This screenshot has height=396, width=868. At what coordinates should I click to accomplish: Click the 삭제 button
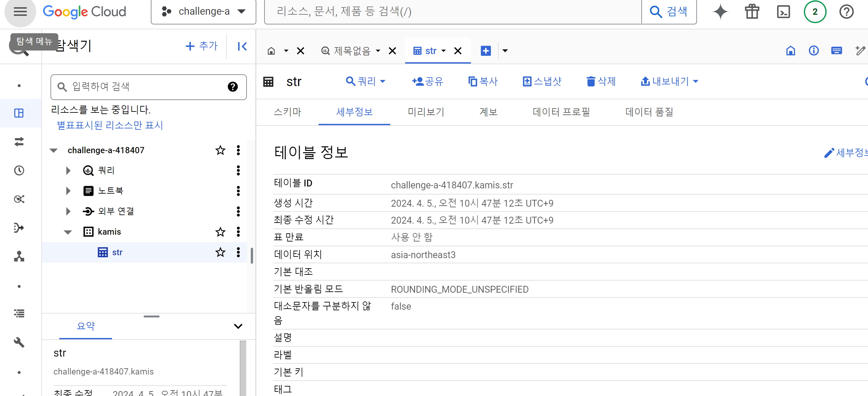tap(601, 81)
